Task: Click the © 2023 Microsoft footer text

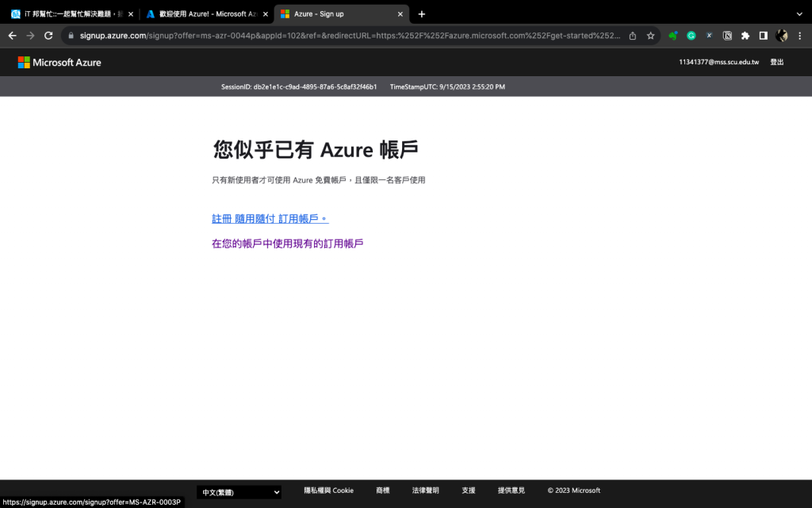Action: point(574,491)
